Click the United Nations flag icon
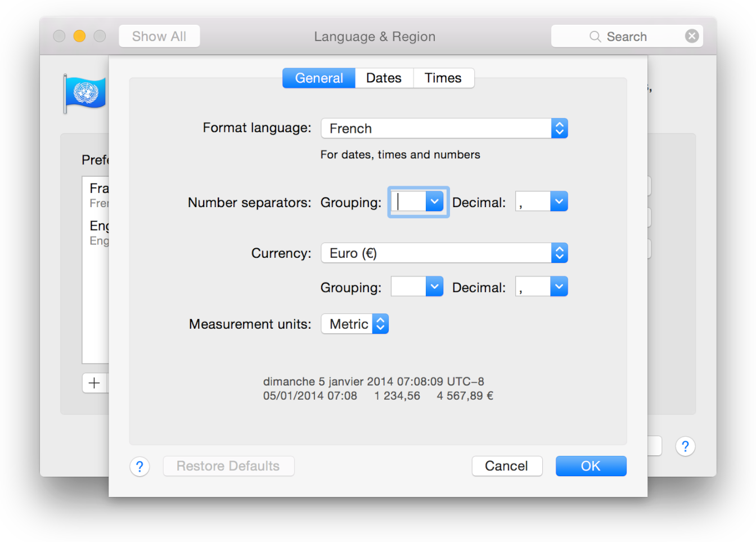 pyautogui.click(x=85, y=93)
